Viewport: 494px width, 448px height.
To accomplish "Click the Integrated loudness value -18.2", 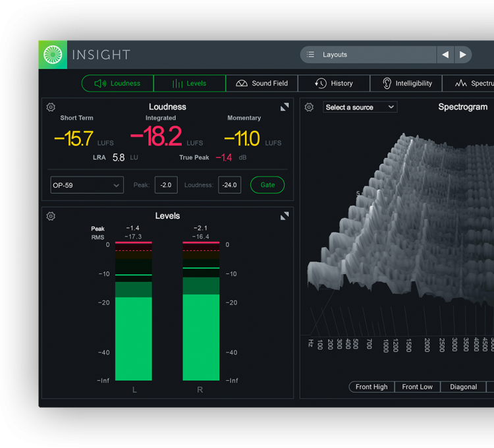I will (x=156, y=136).
